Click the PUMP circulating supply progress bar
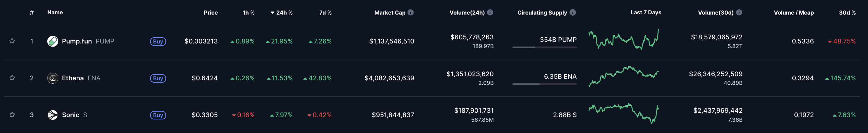Viewport: 868px width, 133px height. [x=544, y=48]
